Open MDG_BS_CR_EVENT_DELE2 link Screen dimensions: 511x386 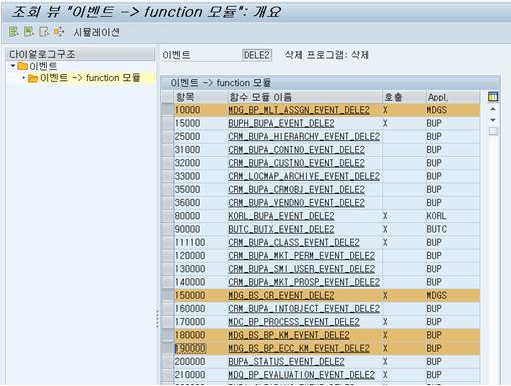point(281,295)
